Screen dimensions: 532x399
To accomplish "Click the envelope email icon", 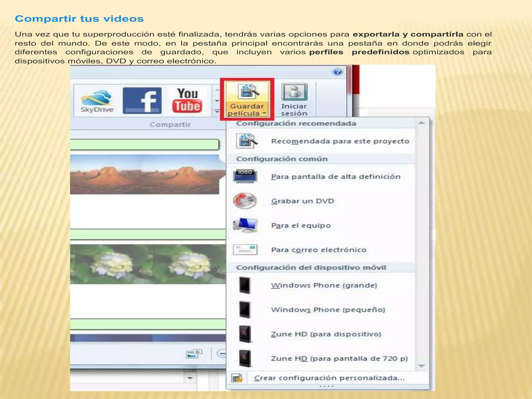I will pyautogui.click(x=245, y=250).
